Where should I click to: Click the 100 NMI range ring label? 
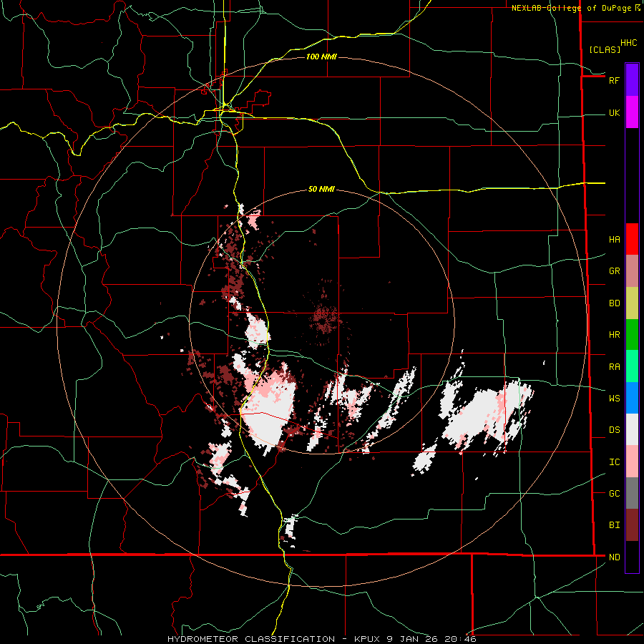coord(321,57)
